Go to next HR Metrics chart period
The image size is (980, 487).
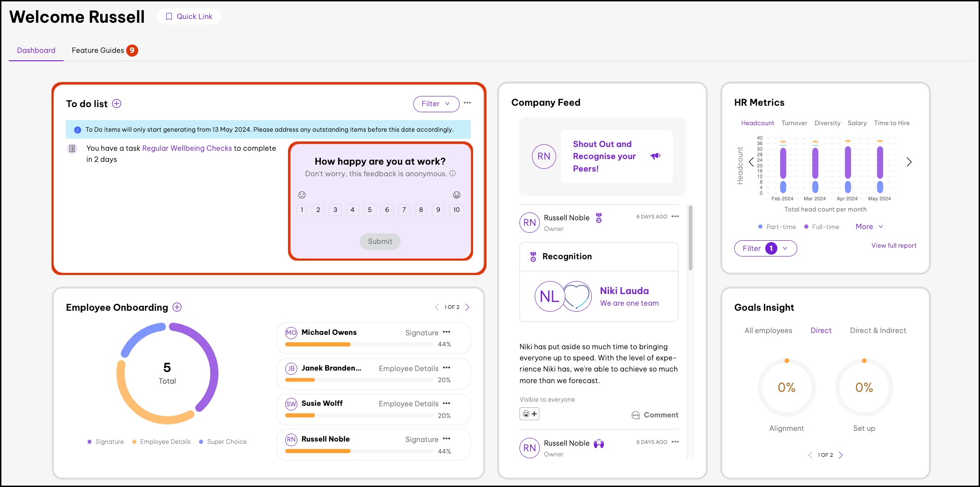[909, 162]
